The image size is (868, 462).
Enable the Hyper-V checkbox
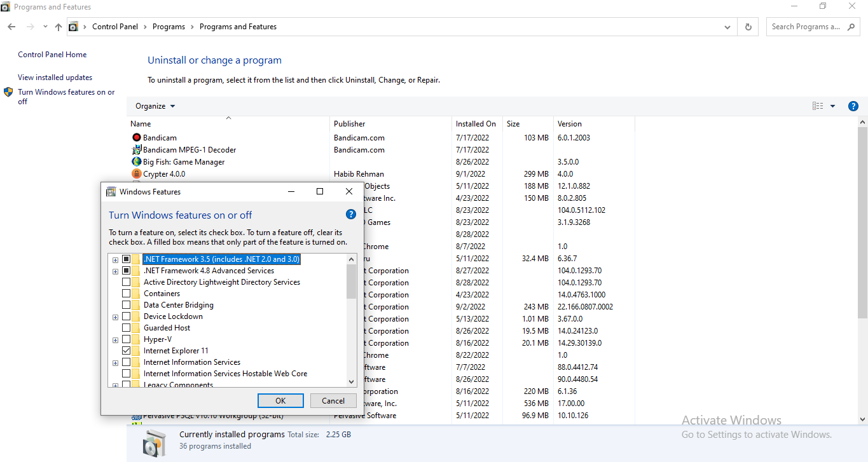[126, 339]
